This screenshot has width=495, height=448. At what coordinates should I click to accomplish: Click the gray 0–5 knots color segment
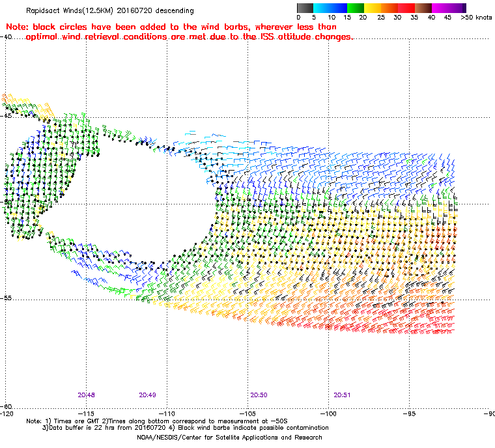click(x=305, y=8)
